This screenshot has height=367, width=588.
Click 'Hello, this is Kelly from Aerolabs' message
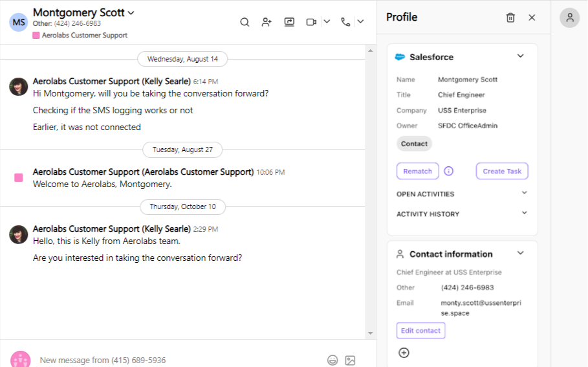coord(107,241)
